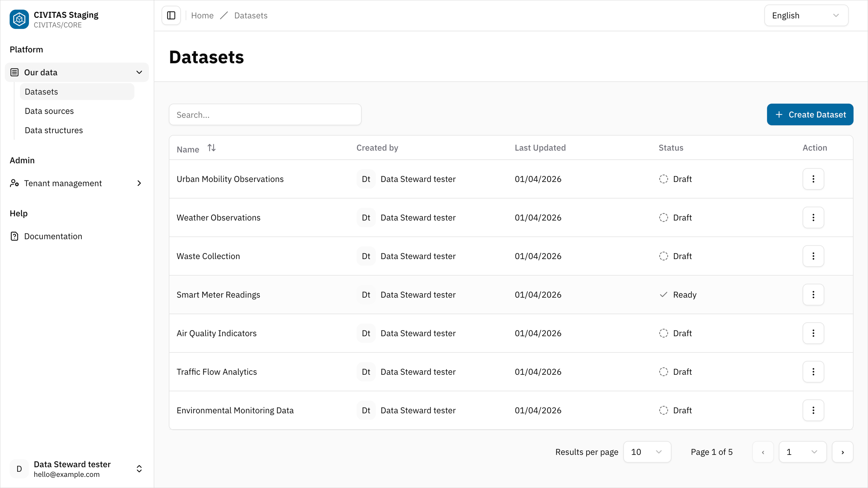The image size is (868, 488).
Task: Toggle sorting with the Name column sort icon
Action: tap(211, 148)
